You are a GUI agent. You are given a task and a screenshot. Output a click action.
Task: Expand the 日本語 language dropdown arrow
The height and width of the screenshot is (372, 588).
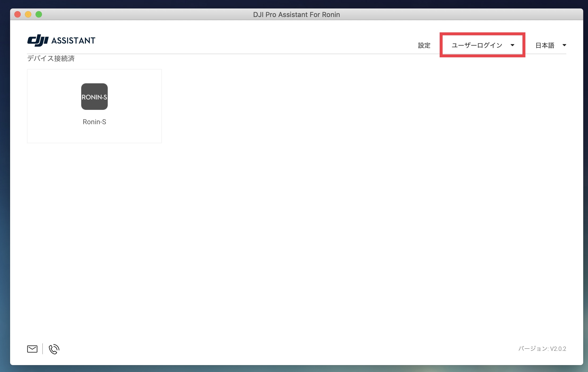(564, 45)
